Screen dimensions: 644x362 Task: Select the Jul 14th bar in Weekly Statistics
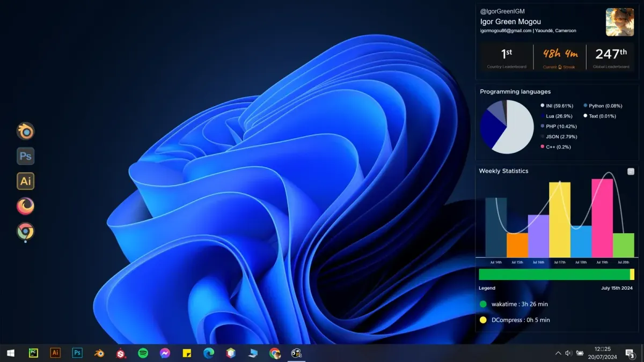pos(496,227)
